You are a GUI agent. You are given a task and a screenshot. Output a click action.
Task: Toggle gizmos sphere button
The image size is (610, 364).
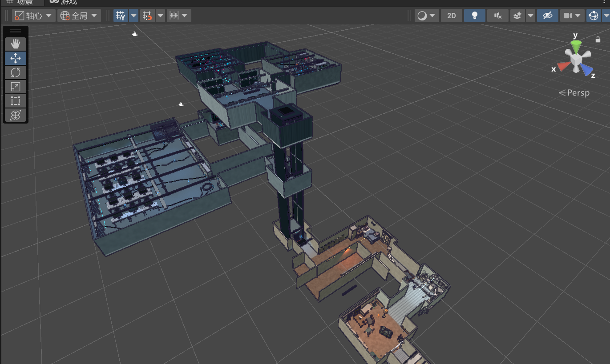click(594, 16)
